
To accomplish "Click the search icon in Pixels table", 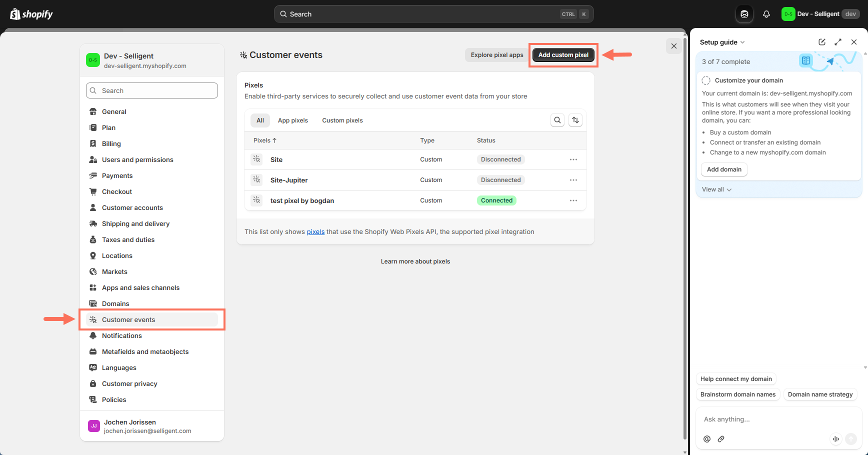I will 557,120.
